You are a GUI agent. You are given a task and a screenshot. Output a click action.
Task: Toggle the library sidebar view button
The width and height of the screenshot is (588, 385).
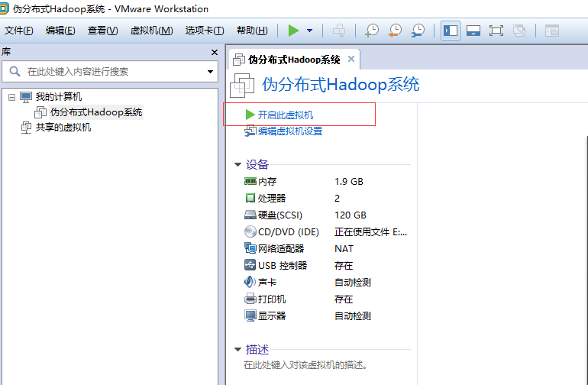451,31
